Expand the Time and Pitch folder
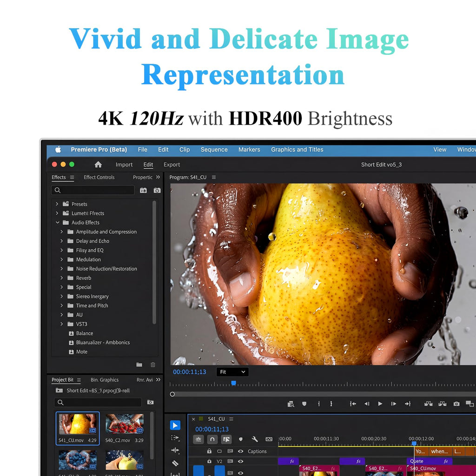The width and height of the screenshot is (476, 476). click(x=62, y=305)
